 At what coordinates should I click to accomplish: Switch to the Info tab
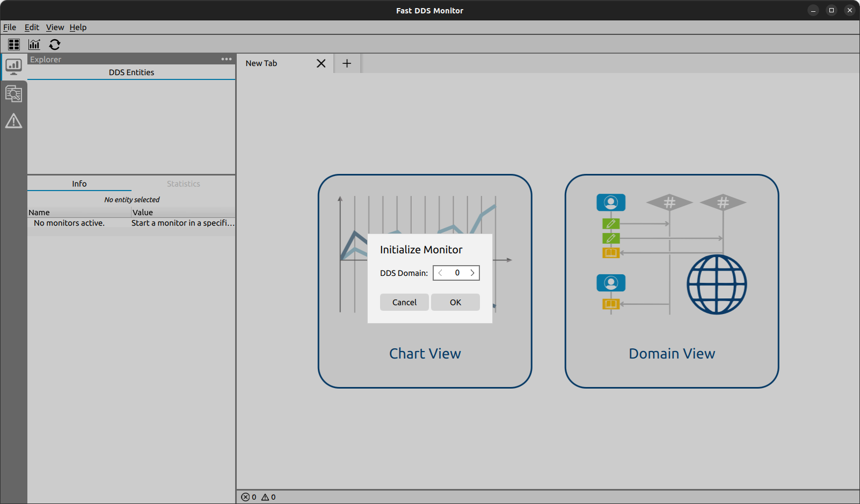click(x=79, y=184)
